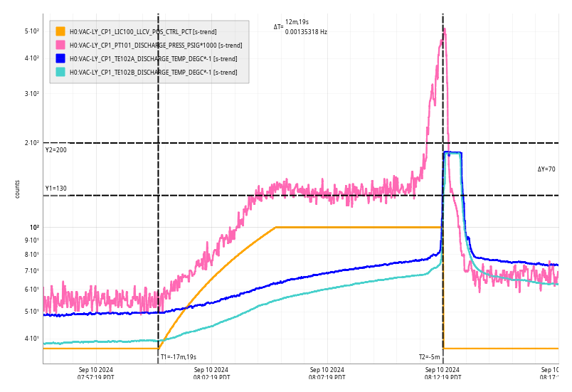Click the orange trace plateau at 100
Image resolution: width=572 pixels, height=392 pixels.
[359, 227]
